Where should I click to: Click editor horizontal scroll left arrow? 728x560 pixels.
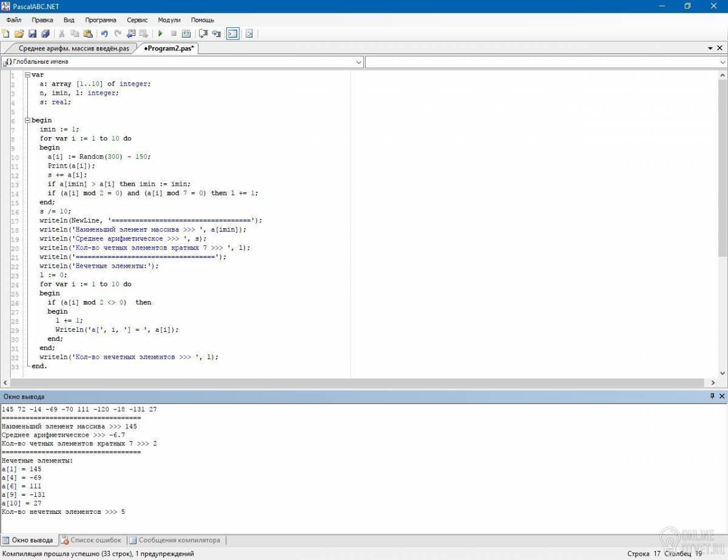pos(5,383)
